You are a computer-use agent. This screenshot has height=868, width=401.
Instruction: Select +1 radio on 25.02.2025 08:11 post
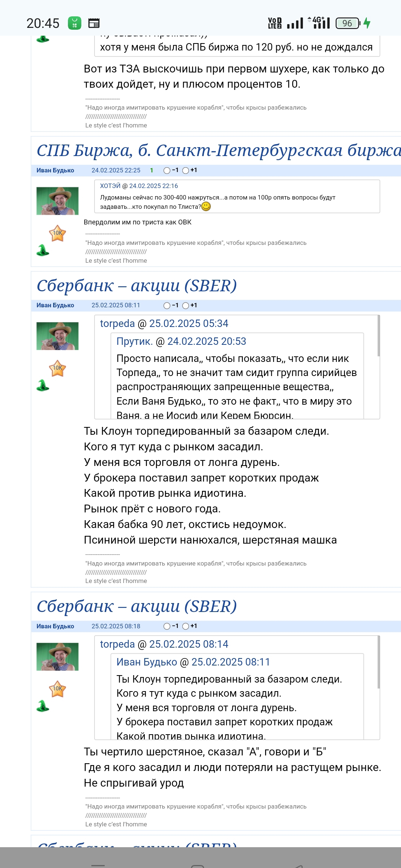[x=186, y=305]
